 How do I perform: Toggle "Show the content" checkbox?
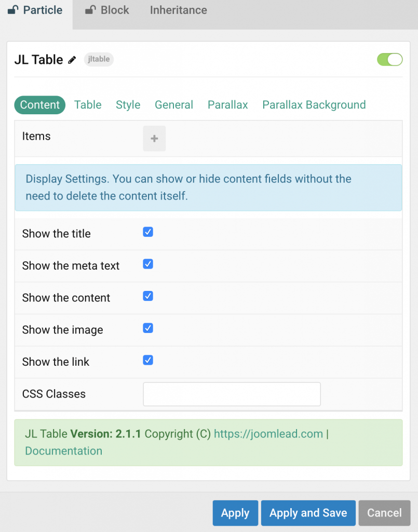coord(147,296)
